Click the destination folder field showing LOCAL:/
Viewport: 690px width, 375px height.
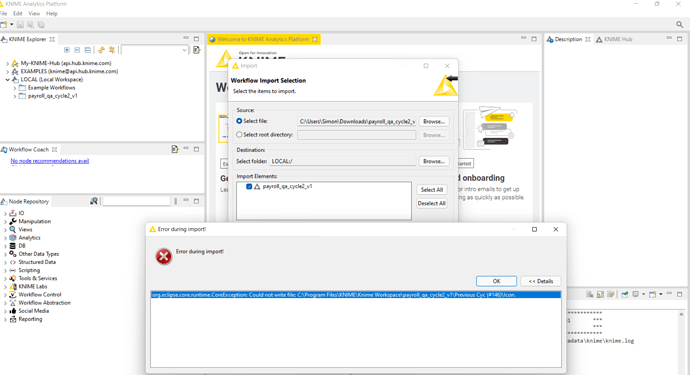pyautogui.click(x=343, y=162)
